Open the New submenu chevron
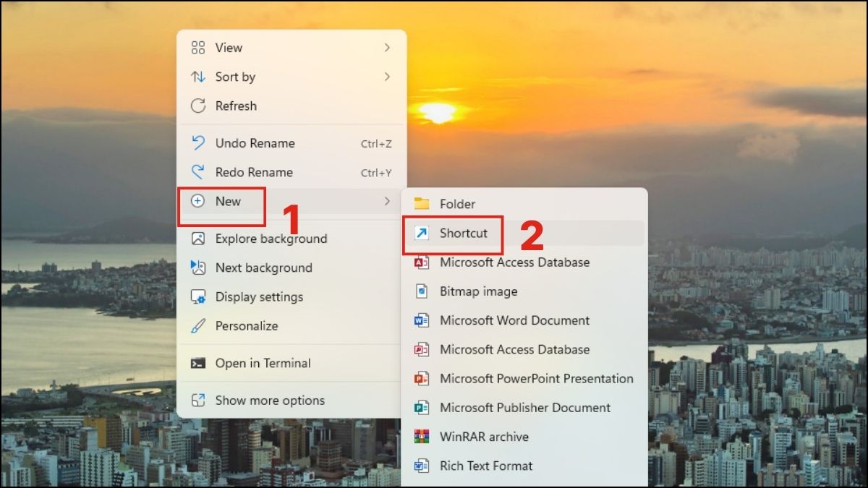Screen dimensions: 868x488 coord(388,201)
